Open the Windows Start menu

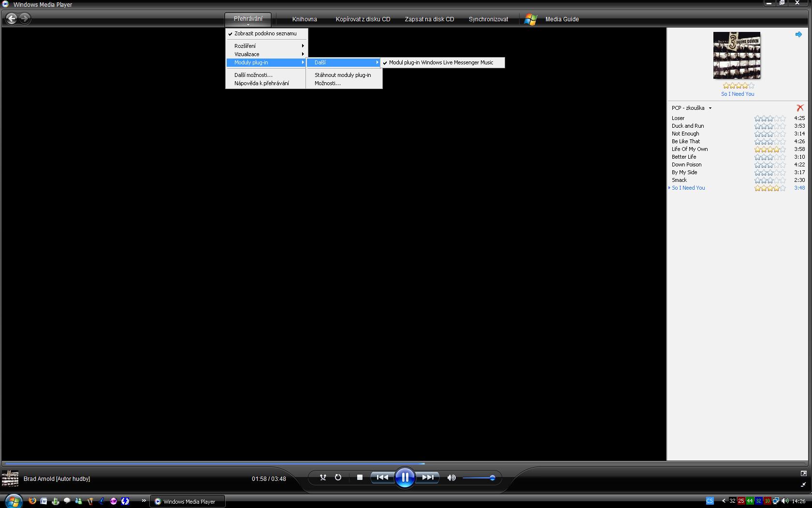point(14,501)
